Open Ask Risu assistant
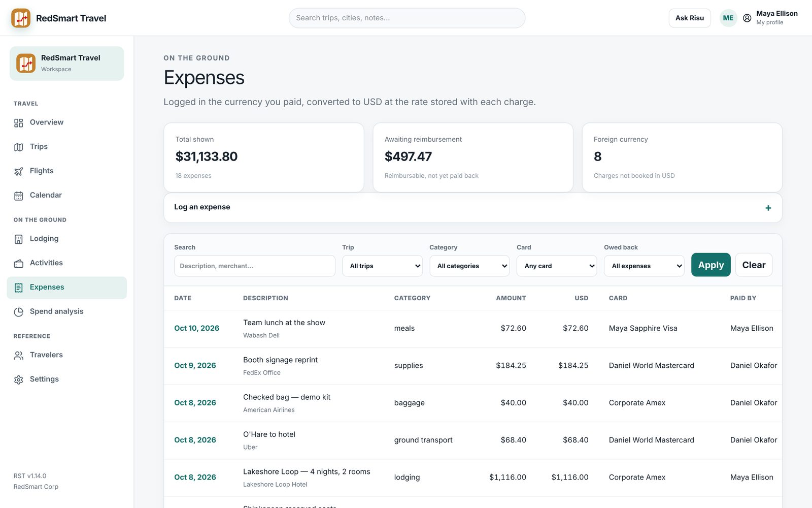Screen dimensions: 812x508 tap(689, 18)
